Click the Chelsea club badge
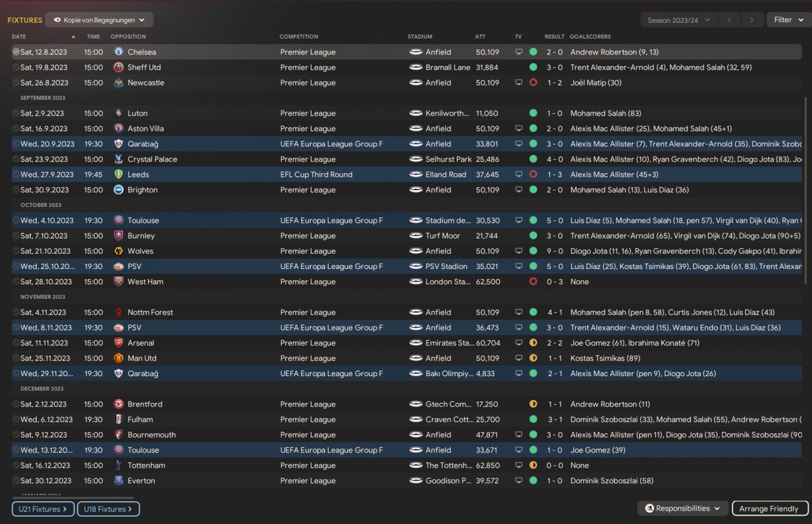812x524 pixels. [x=119, y=52]
